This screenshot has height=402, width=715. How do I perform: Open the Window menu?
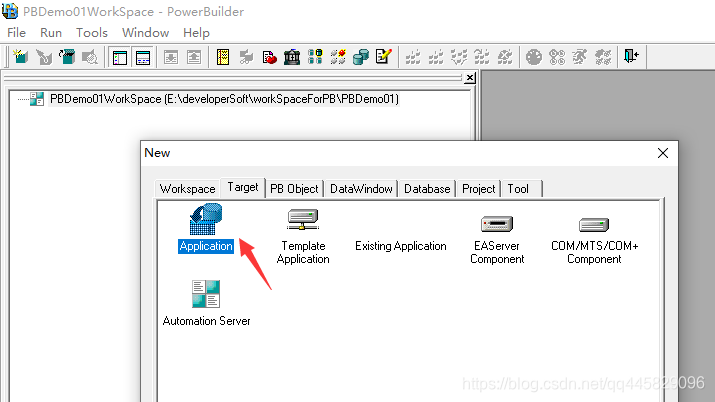[x=145, y=33]
